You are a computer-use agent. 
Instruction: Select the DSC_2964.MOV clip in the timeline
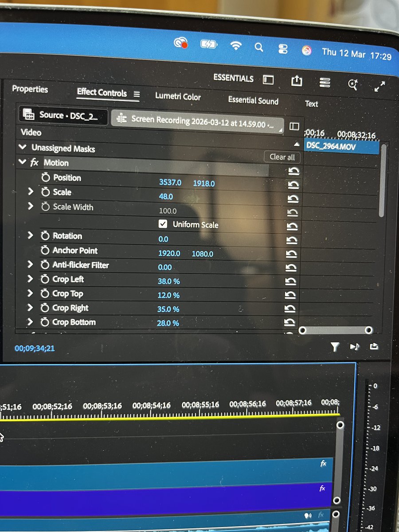[x=341, y=146]
